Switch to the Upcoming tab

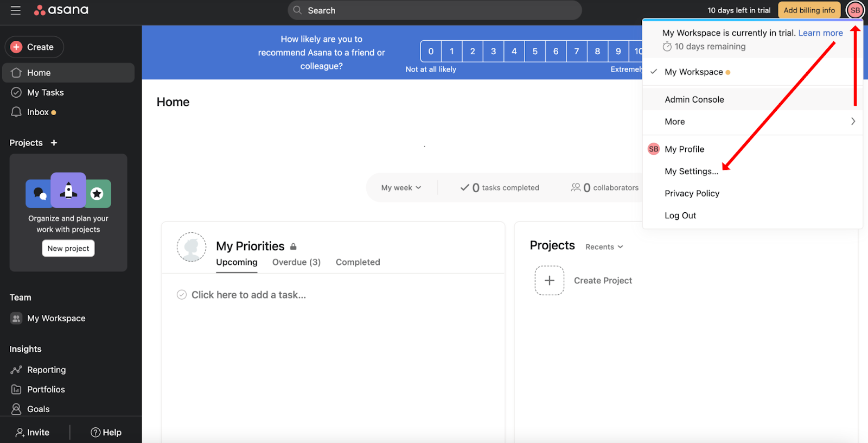[x=237, y=262]
